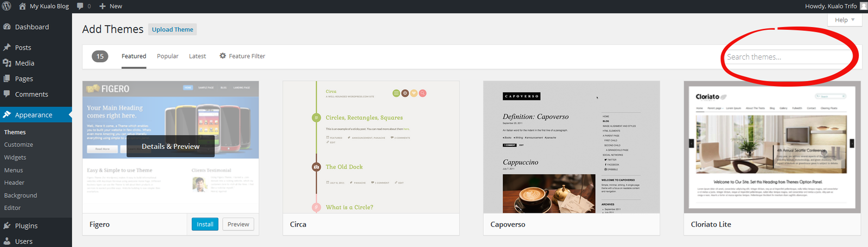Image resolution: width=868 pixels, height=247 pixels.
Task: Open the Help dropdown tab
Action: (x=845, y=19)
